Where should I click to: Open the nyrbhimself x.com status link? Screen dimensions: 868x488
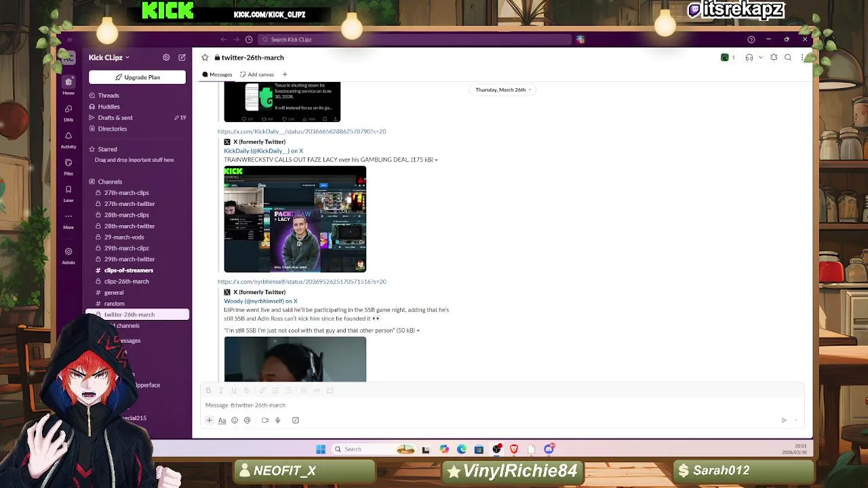point(302,282)
